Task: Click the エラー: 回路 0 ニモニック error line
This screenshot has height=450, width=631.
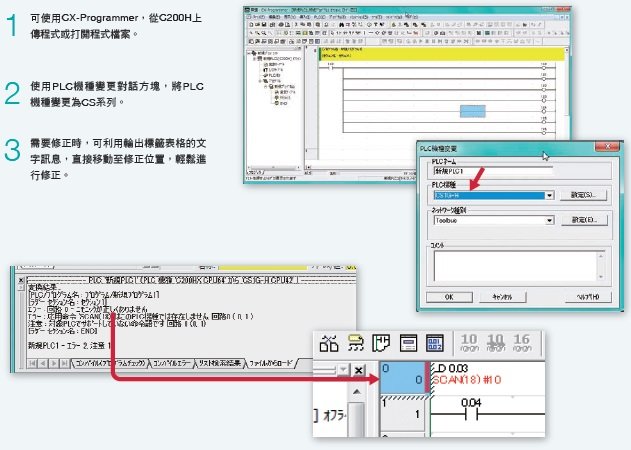Action: pyautogui.click(x=88, y=309)
